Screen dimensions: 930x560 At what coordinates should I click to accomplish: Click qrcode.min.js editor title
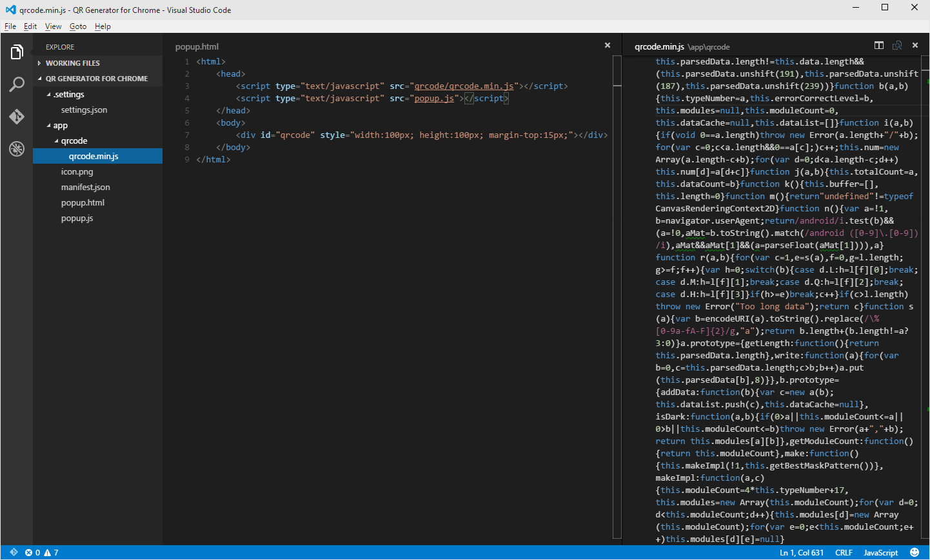click(659, 46)
